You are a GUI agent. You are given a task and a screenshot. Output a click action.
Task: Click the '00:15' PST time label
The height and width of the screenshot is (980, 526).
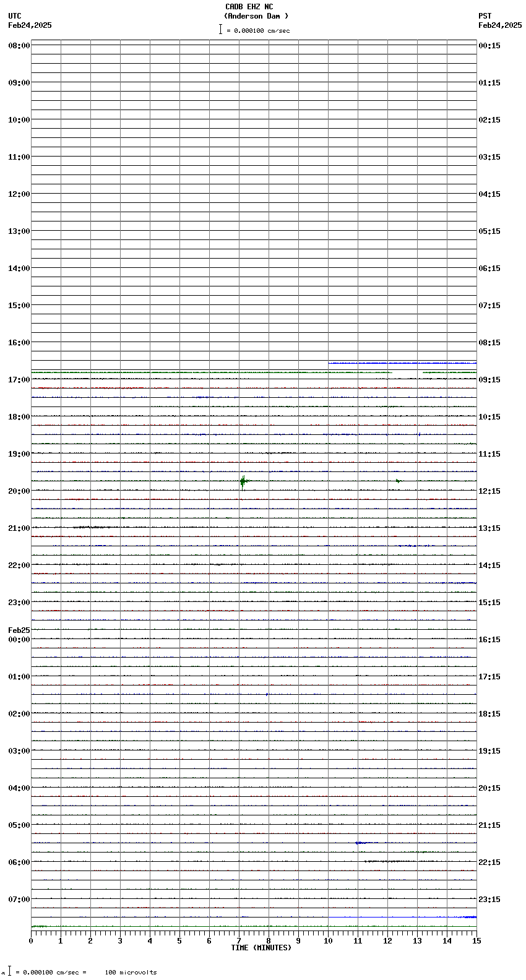(x=489, y=46)
